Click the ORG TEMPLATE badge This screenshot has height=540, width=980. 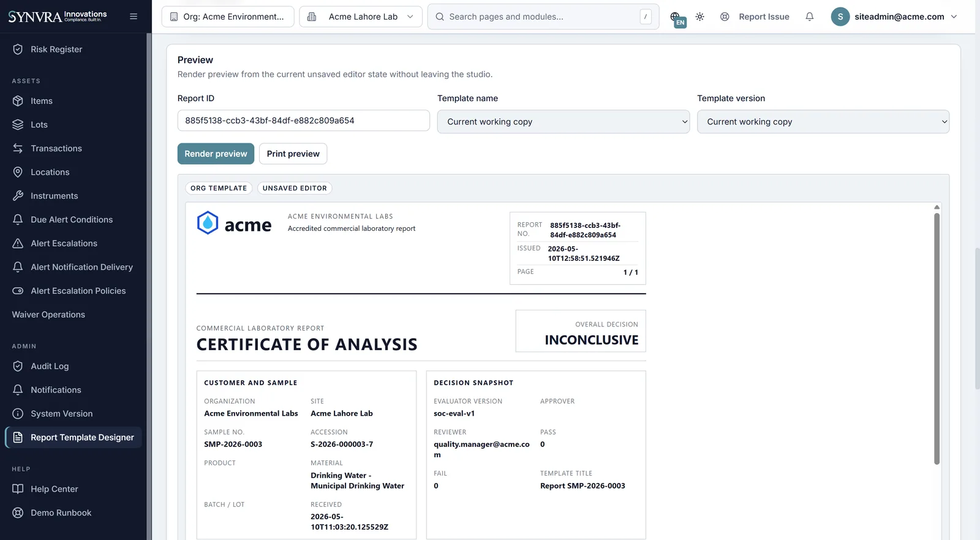pos(219,188)
